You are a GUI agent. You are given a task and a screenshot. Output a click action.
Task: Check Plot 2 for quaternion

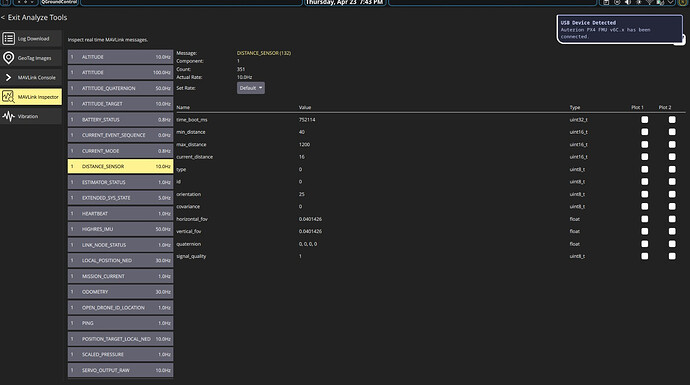(x=672, y=244)
